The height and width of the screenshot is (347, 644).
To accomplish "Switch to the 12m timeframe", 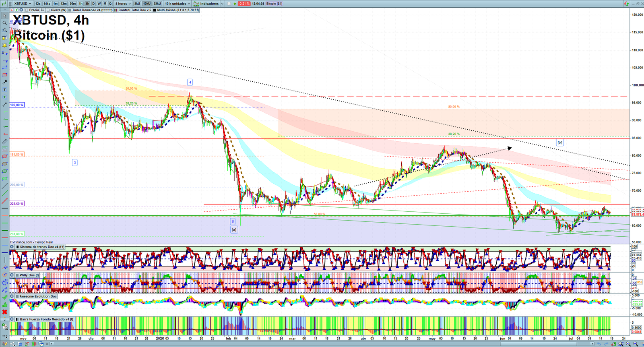I will tap(64, 4).
